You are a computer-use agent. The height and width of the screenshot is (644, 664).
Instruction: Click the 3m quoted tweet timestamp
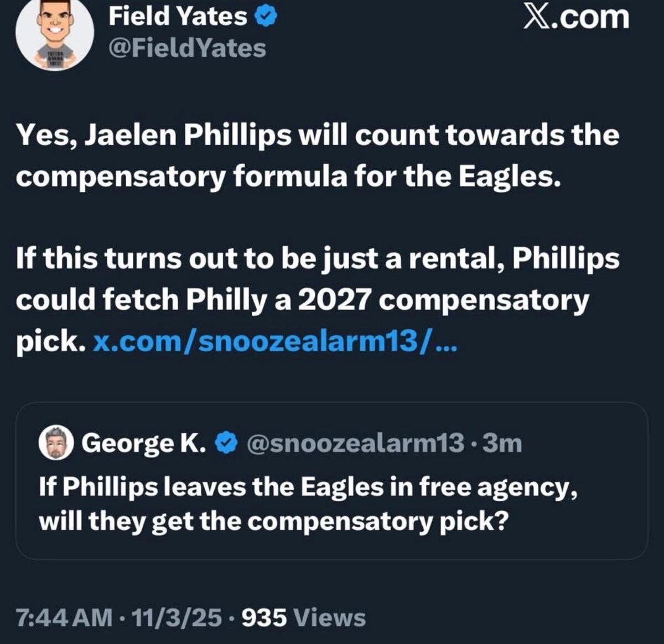pos(502,443)
